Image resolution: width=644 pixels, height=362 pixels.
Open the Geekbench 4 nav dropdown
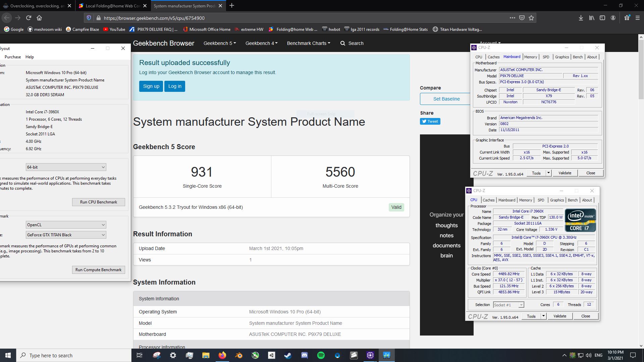pyautogui.click(x=261, y=43)
